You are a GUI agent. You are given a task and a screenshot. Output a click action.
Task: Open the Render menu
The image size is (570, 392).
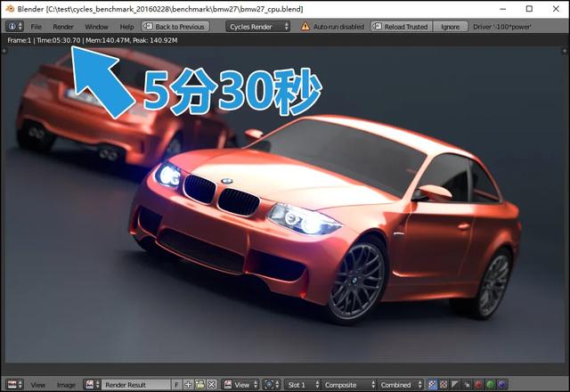click(x=63, y=27)
